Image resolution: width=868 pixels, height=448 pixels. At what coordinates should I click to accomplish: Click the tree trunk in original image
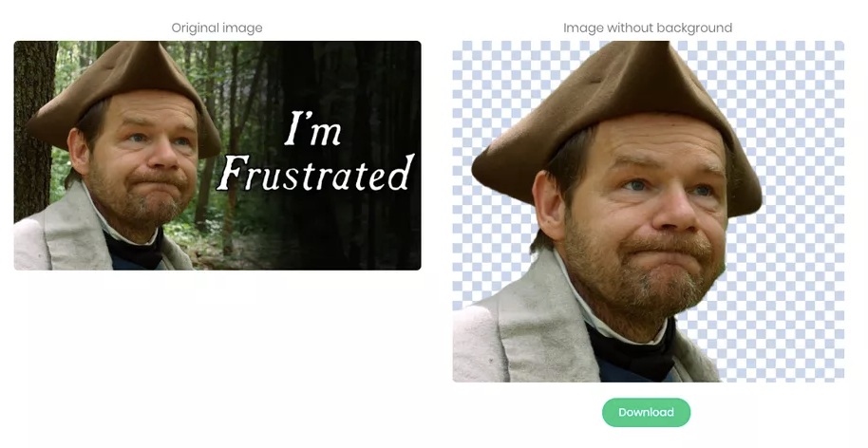coord(33,127)
